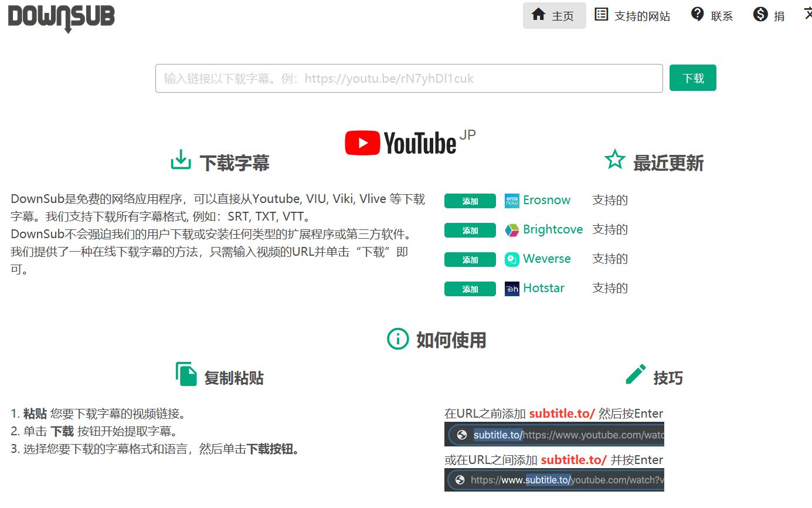812x508 pixels.
Task: Click the YouTube JP logo
Action: point(410,143)
